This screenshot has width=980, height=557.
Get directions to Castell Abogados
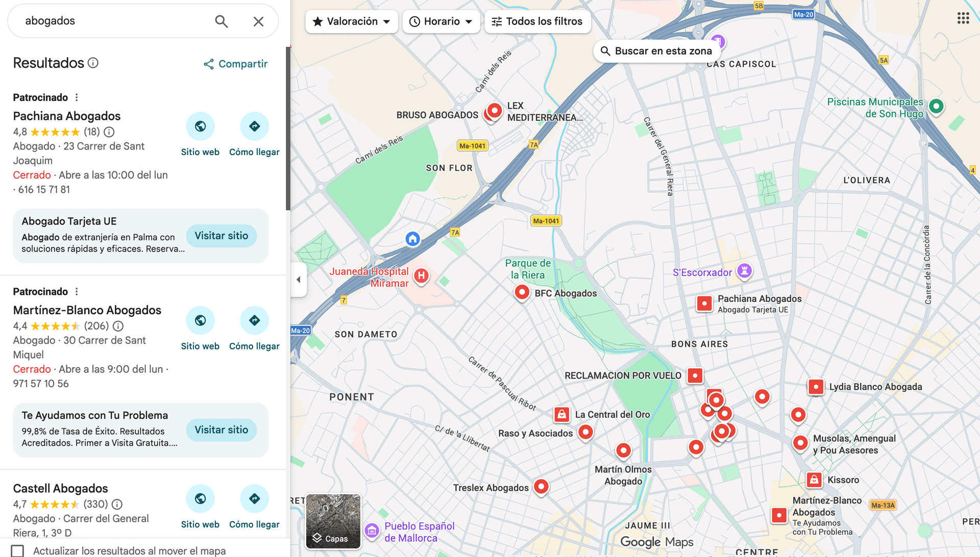click(x=254, y=498)
